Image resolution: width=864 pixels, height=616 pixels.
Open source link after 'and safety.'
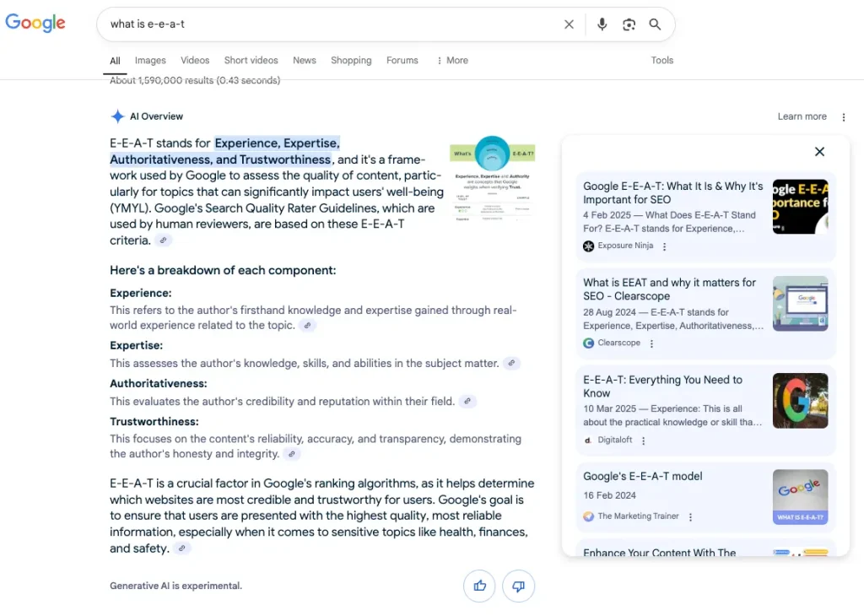pyautogui.click(x=182, y=548)
